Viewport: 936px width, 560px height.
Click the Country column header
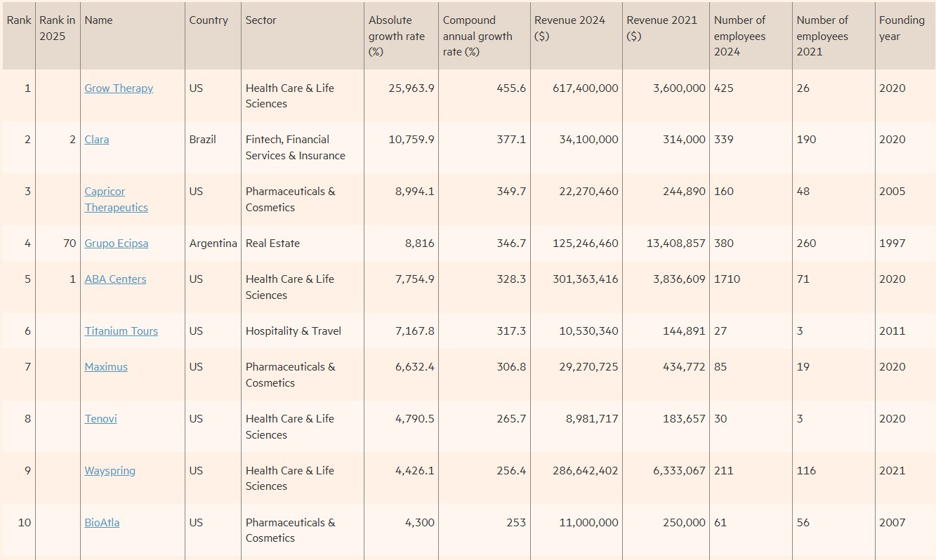click(209, 20)
